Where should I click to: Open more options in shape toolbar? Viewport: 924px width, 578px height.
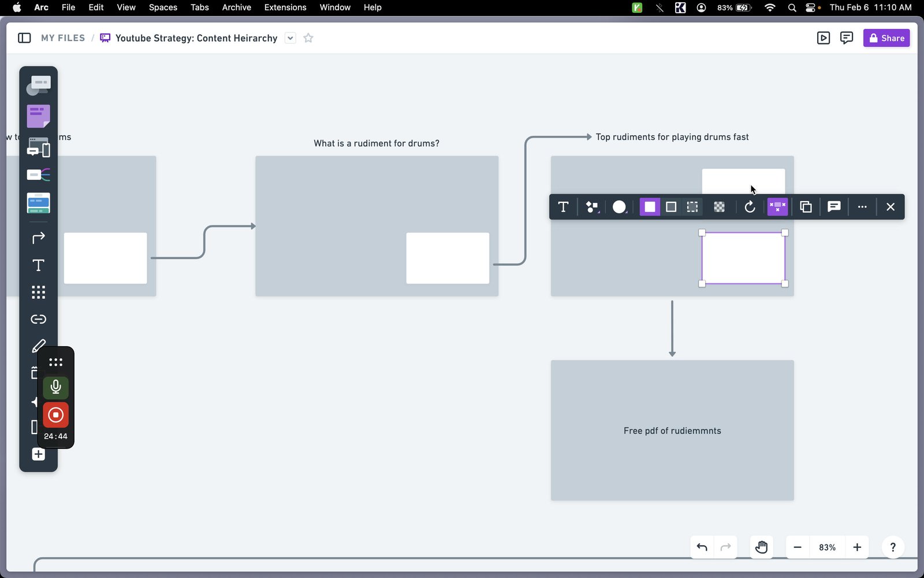(x=862, y=207)
